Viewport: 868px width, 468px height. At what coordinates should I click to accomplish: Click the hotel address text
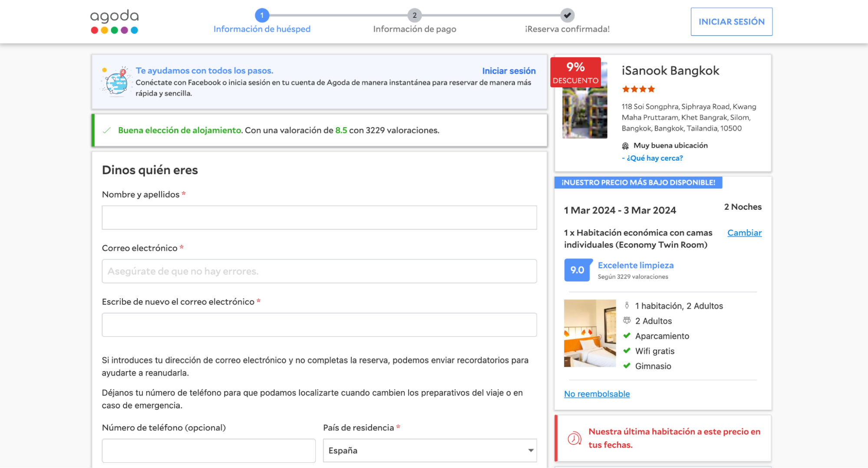689,118
